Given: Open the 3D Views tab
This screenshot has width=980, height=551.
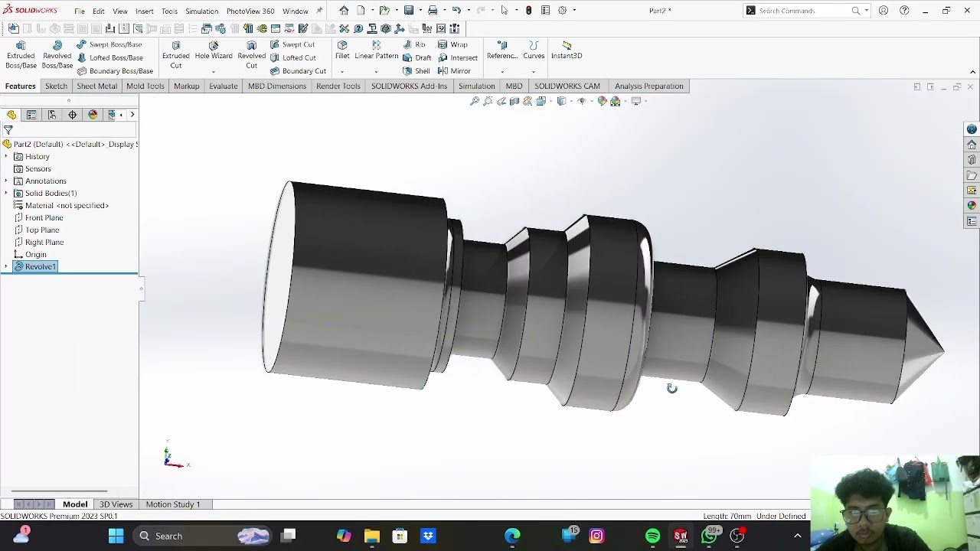Looking at the screenshot, I should click(x=116, y=504).
